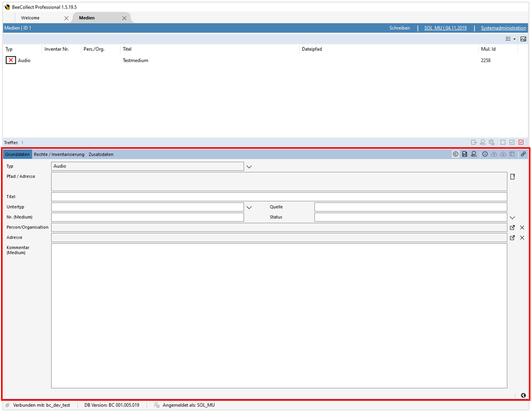Open file browser icon beside Pfad / Adresse

click(512, 177)
